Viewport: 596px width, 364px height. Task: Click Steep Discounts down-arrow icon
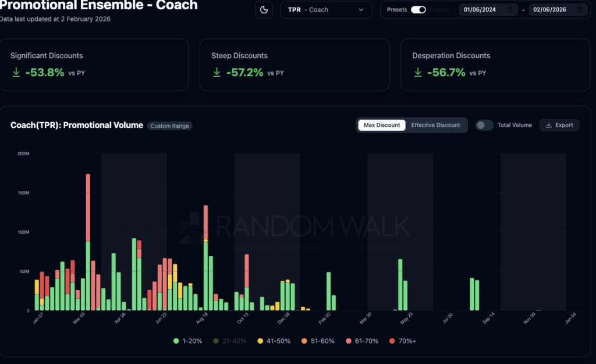(x=217, y=73)
